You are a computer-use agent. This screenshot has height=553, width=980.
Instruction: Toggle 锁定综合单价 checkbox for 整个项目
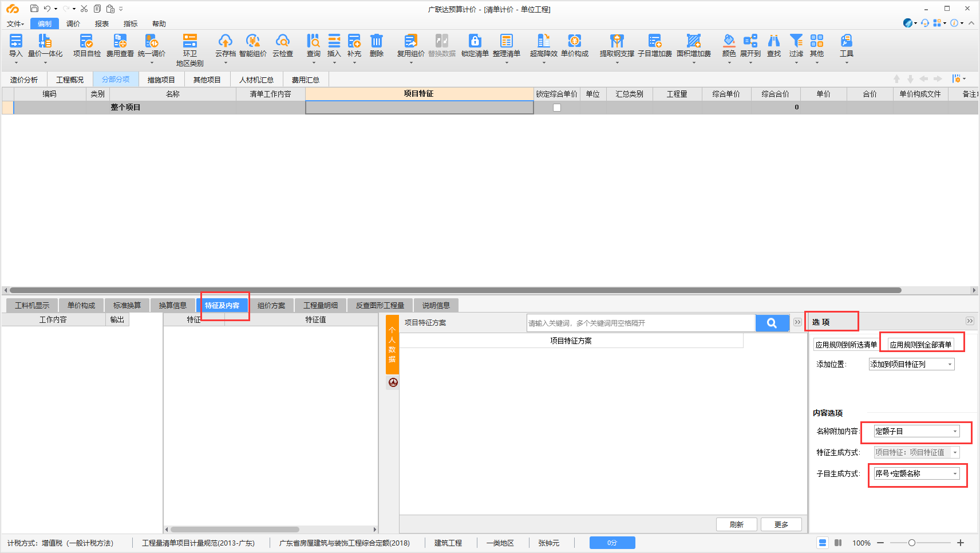[557, 108]
